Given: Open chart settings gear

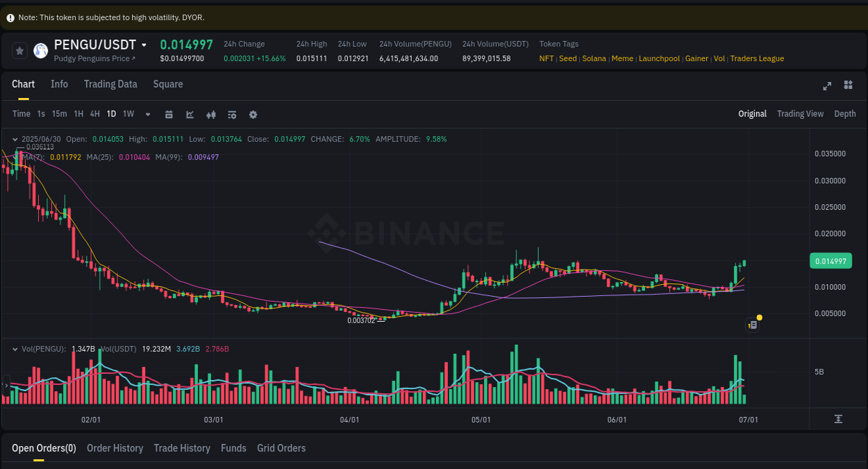Looking at the screenshot, I should tap(252, 114).
